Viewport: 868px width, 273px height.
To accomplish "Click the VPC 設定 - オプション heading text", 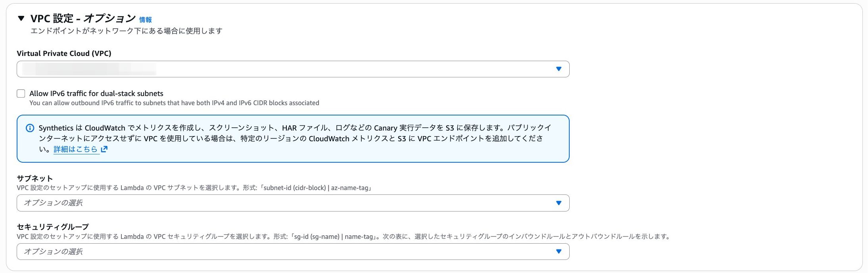I will (83, 18).
